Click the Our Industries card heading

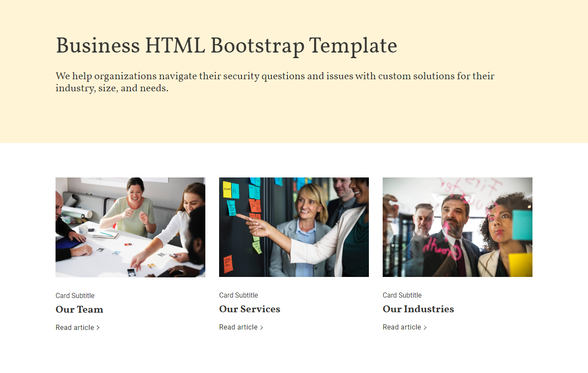pos(418,309)
